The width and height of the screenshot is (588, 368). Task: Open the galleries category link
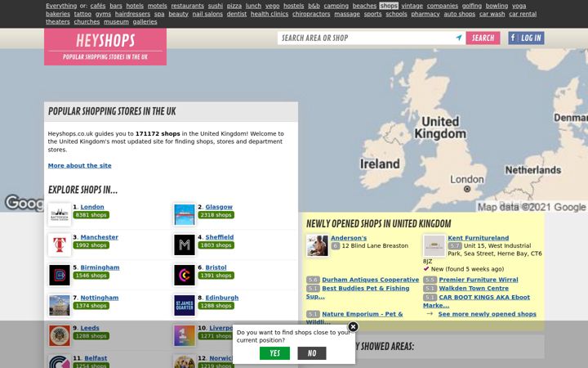pos(145,22)
